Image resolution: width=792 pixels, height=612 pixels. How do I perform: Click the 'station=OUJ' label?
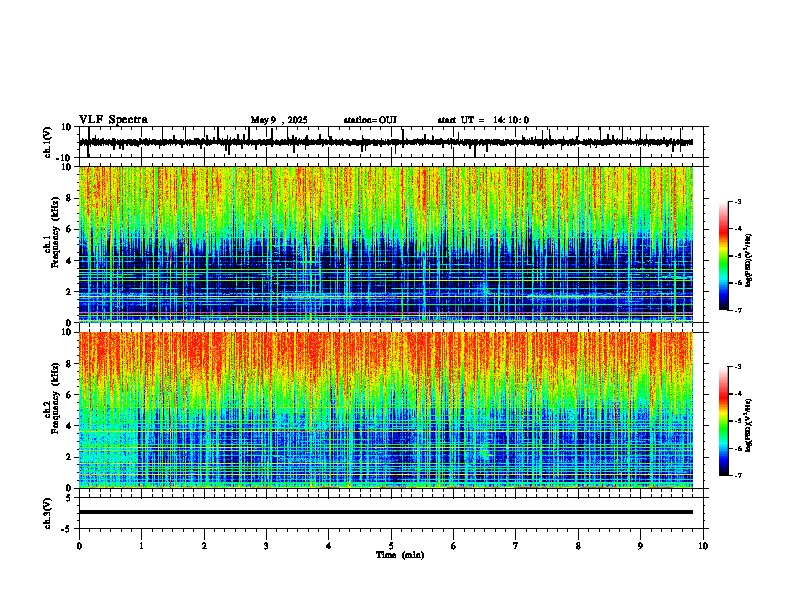[370, 120]
